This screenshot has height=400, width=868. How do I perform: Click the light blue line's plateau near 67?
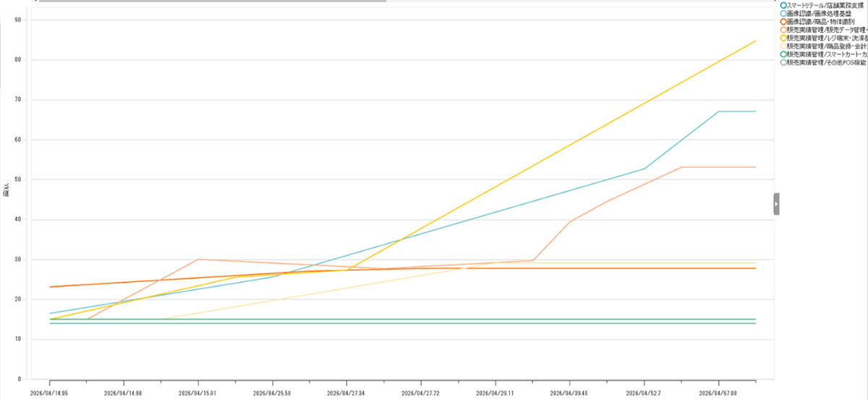tap(737, 111)
